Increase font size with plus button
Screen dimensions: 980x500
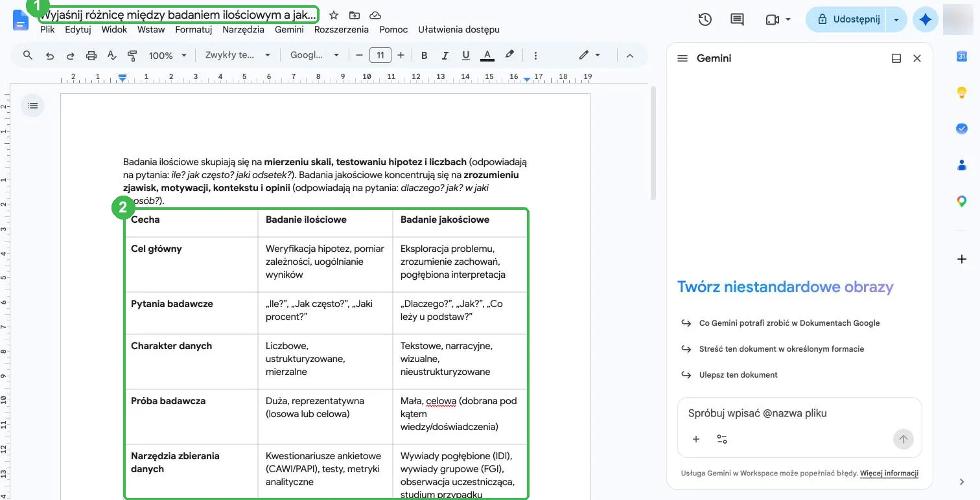pos(401,56)
